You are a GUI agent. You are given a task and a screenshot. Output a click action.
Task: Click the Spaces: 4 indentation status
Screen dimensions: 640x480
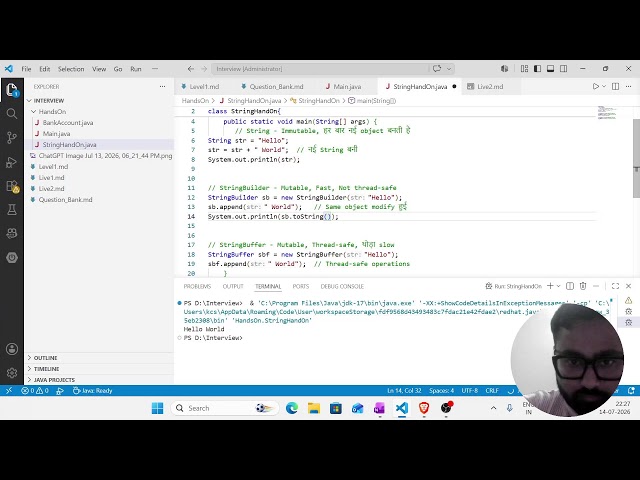(x=441, y=391)
